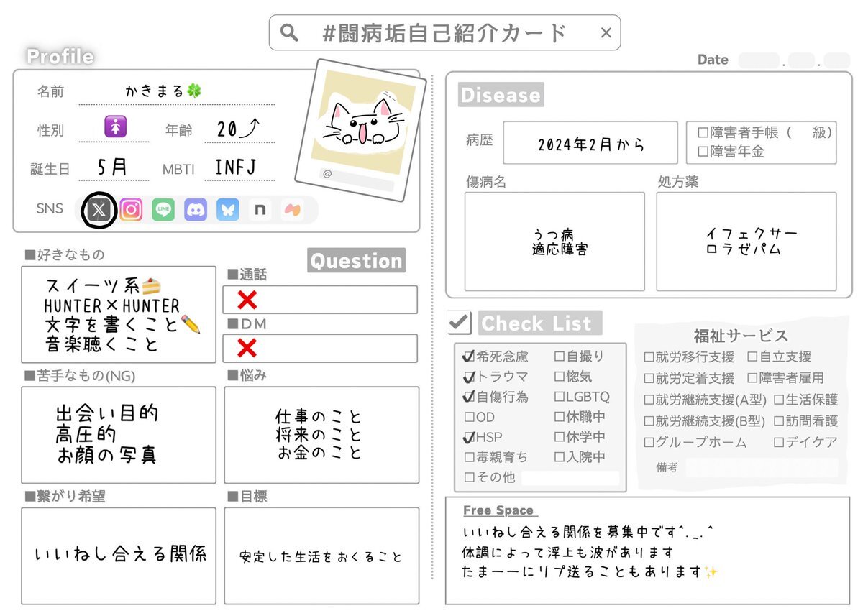The height and width of the screenshot is (616, 863).
Task: Click the first Date field
Action: 759,60
